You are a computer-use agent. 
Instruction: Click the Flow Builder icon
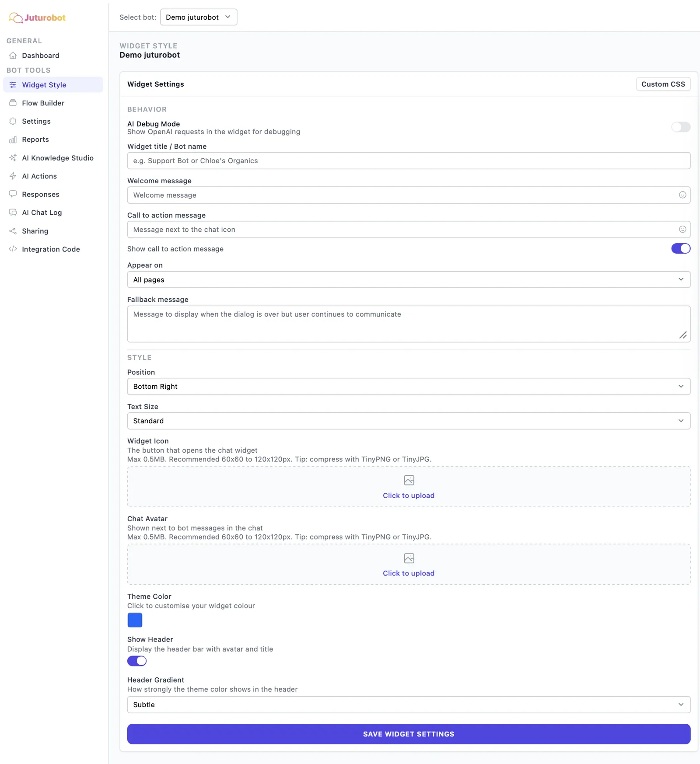pos(13,103)
